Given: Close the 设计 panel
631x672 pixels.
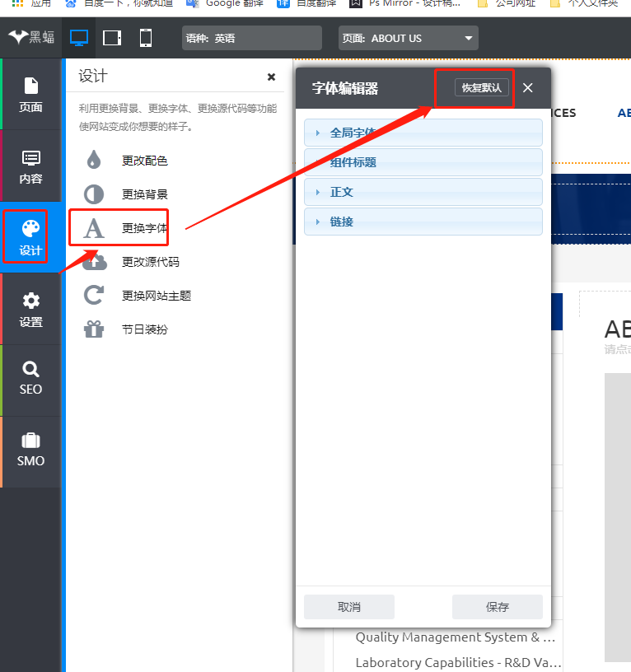Looking at the screenshot, I should [x=271, y=77].
